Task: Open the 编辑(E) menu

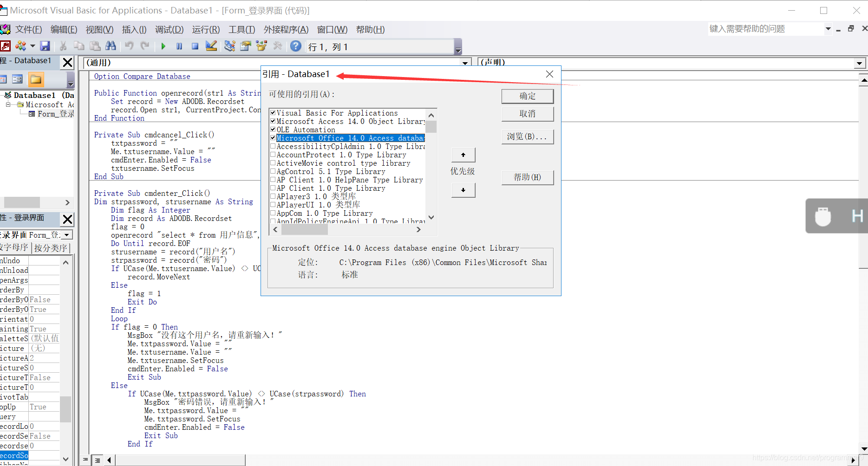Action: 64,29
